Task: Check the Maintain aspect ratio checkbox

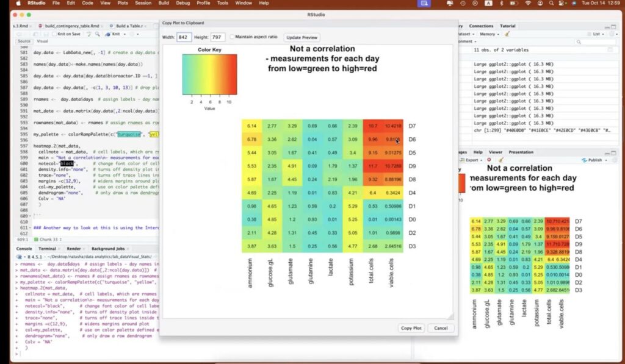Action: coord(233,37)
